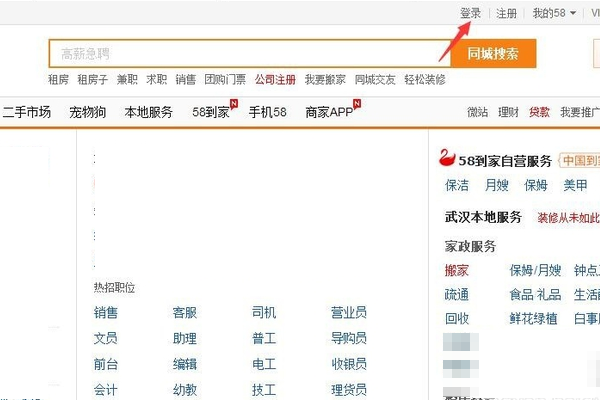Open the 会计 job link
This screenshot has height=400, width=600.
click(106, 390)
